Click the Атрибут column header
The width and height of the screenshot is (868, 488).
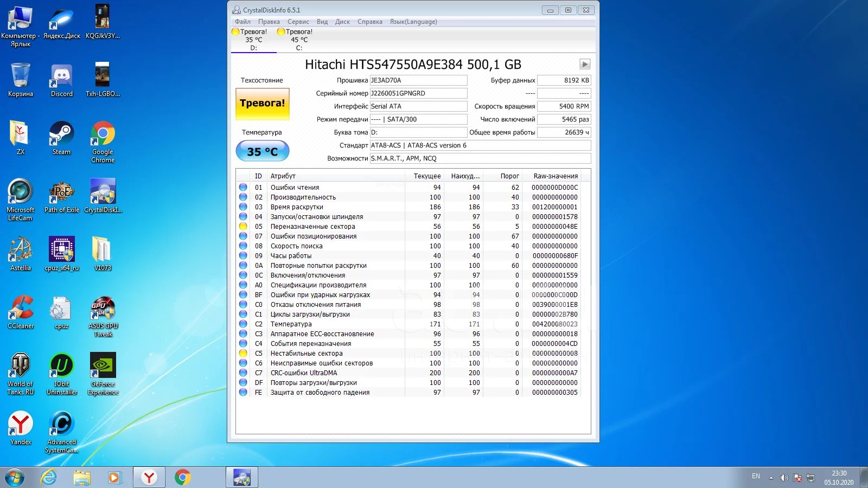336,176
